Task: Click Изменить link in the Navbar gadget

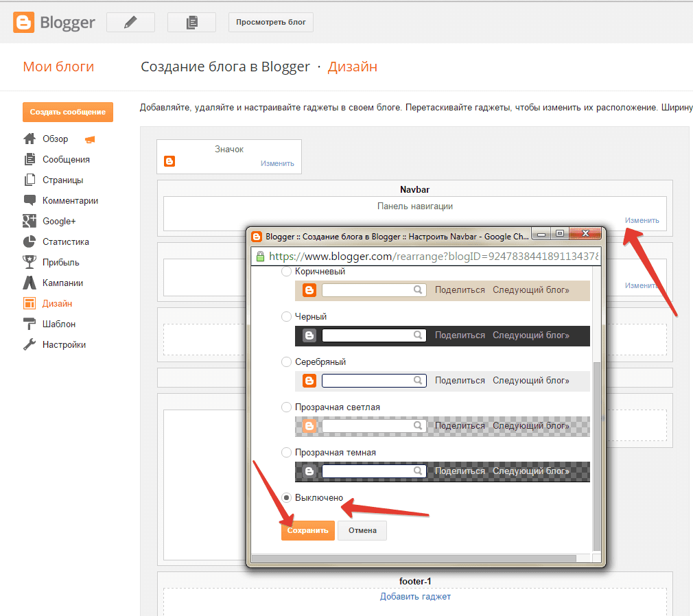Action: (642, 220)
